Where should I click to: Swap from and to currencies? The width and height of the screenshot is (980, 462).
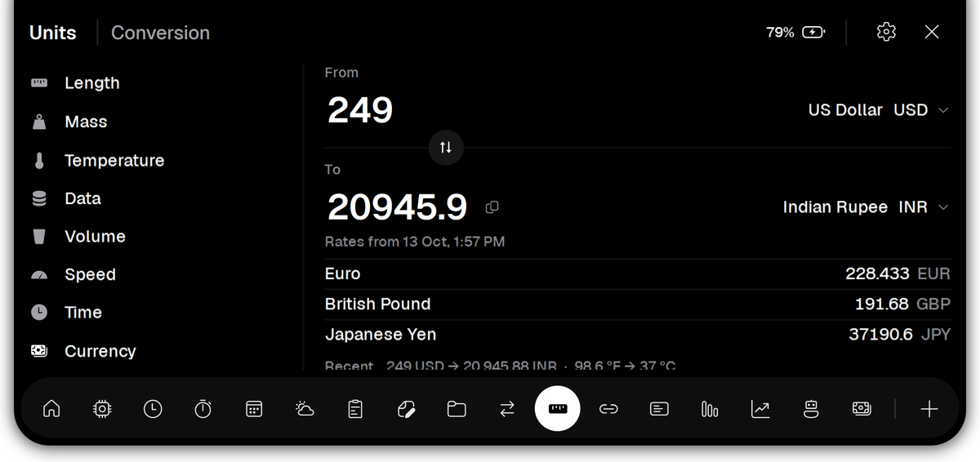tap(446, 148)
